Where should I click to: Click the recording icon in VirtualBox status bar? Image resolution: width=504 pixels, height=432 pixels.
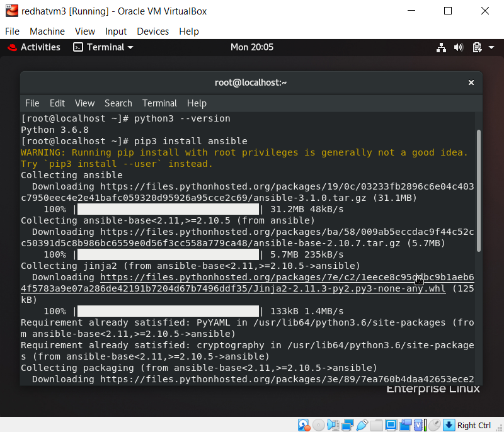pyautogui.click(x=405, y=425)
